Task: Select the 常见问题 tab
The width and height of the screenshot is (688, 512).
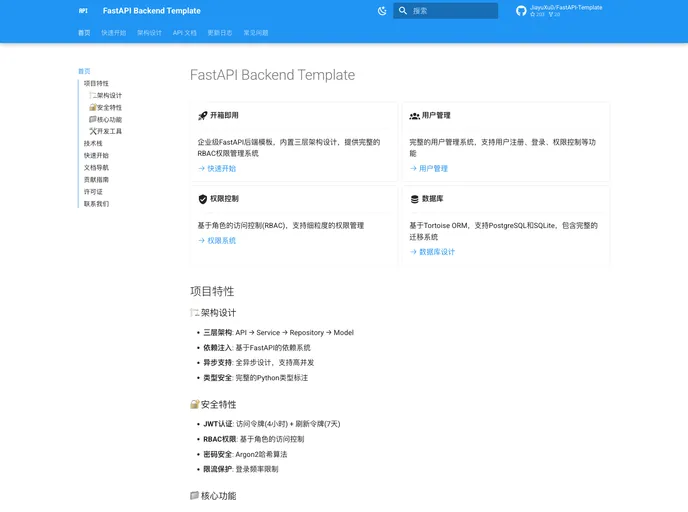Action: tap(256, 33)
